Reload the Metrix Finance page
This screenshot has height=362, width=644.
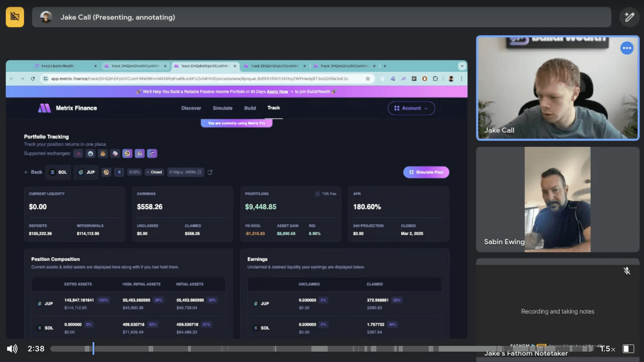coord(33,79)
